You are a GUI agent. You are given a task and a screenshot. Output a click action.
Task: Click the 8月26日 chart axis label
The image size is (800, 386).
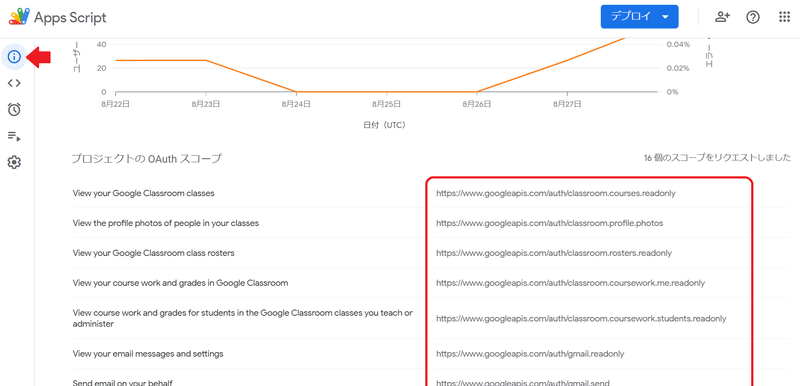pyautogui.click(x=477, y=104)
